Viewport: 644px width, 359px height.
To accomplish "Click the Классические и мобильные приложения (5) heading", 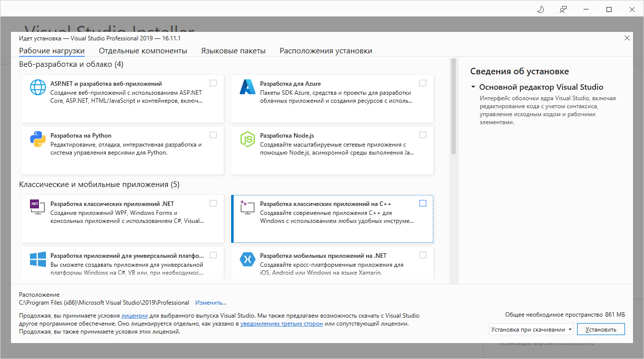I will click(x=99, y=184).
